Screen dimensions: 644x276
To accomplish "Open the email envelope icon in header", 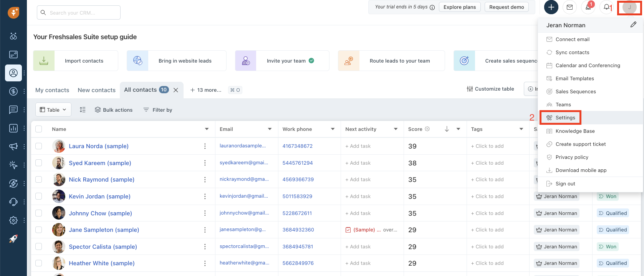I will coord(570,7).
